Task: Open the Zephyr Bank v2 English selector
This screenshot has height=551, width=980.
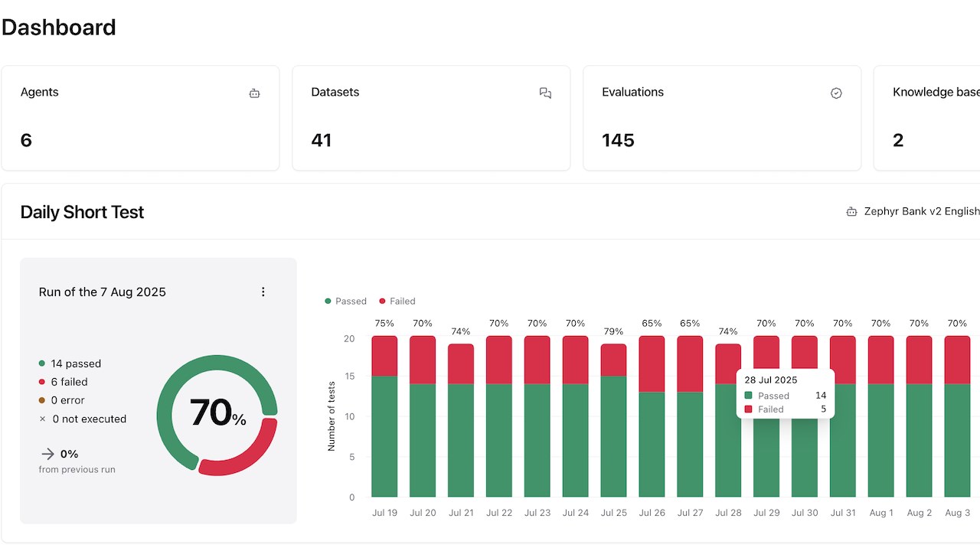Action: pos(913,212)
